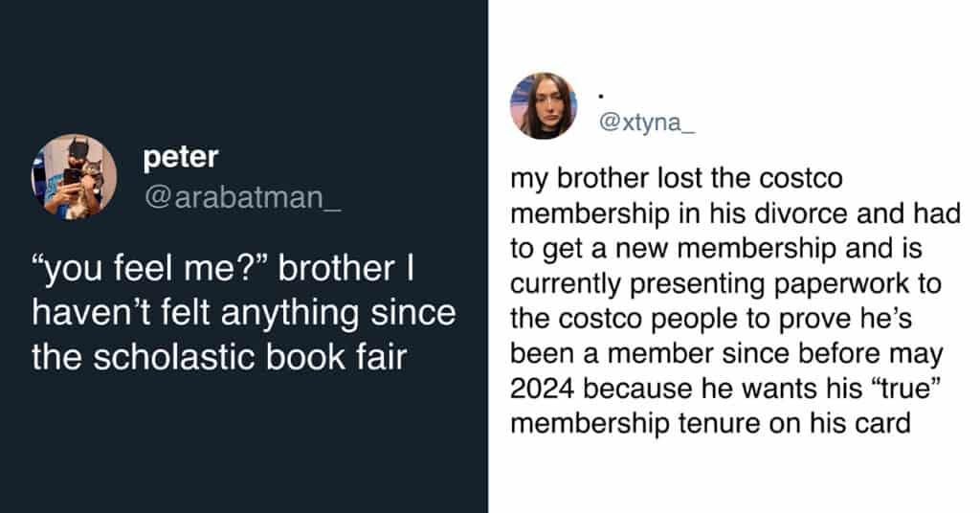Select the line "the scholastic book fair"
This screenshot has width=980, height=513.
pyautogui.click(x=219, y=358)
